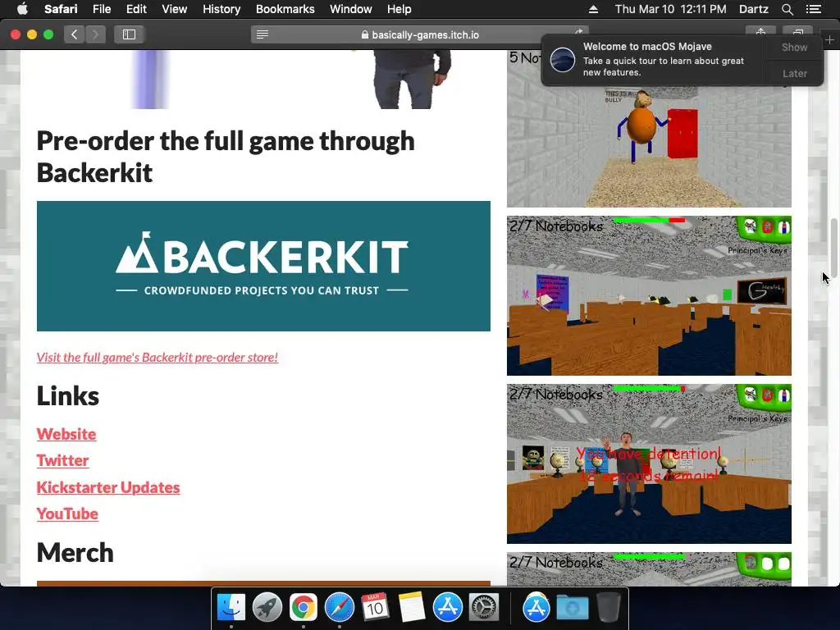Open Calendar showing MAR 10 in Dock
This screenshot has height=630, width=840.
click(x=375, y=608)
